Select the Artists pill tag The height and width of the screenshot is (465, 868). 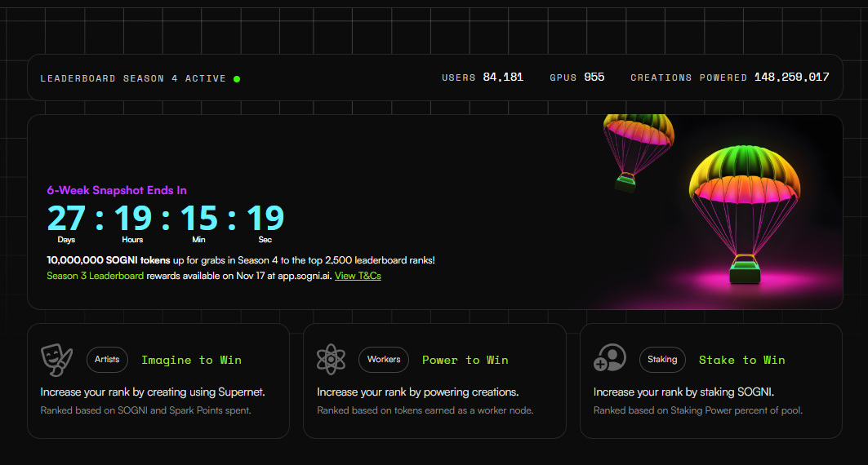(x=107, y=359)
